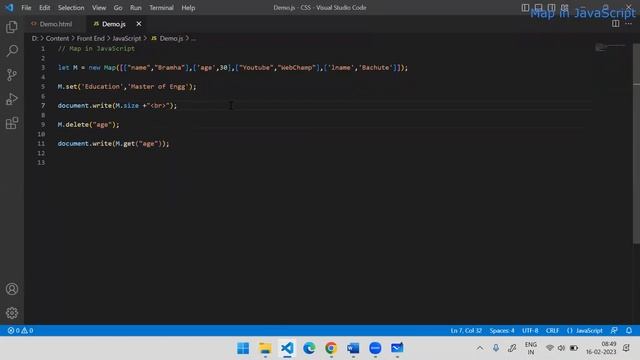Viewport: 640px width, 360px height.
Task: Open the feedback icon in status bar
Action: [x=614, y=330]
